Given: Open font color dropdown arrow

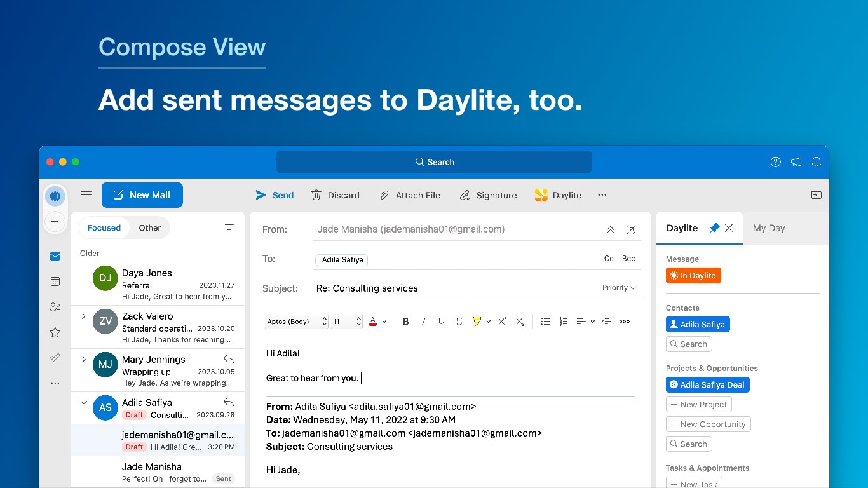Looking at the screenshot, I should (x=384, y=322).
